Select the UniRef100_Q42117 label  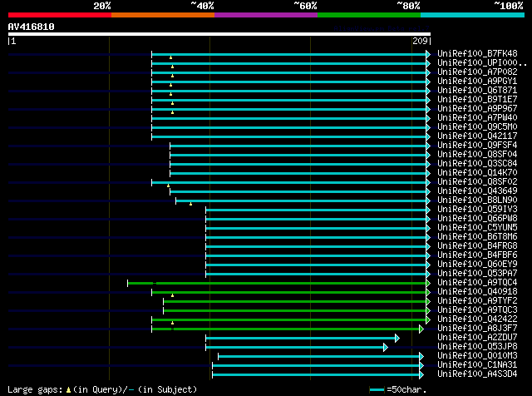[477, 136]
